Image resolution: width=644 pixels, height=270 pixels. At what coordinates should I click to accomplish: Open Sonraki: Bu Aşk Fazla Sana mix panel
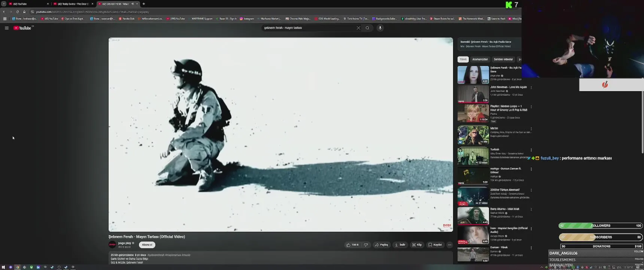(x=489, y=44)
